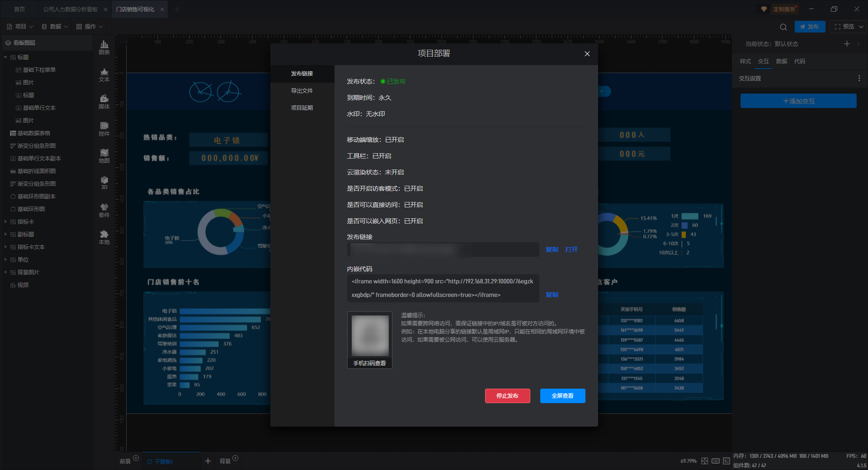868x470 pixels.
Task: Click the 添加交互 button
Action: (798, 101)
